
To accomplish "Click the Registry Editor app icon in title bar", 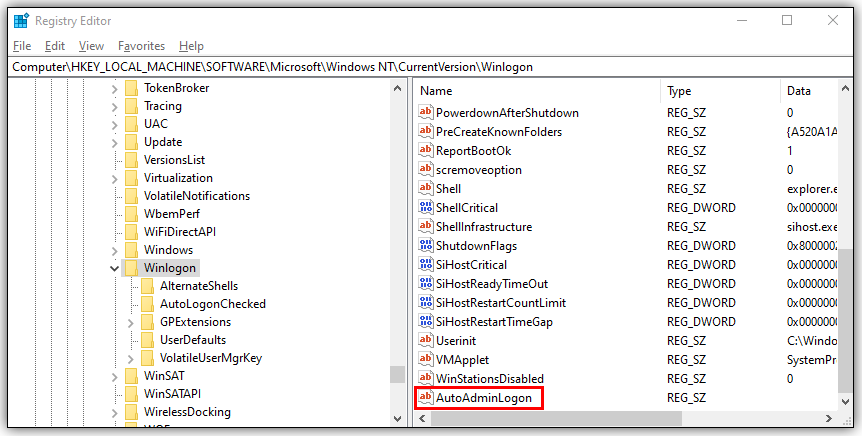I will coord(21,20).
